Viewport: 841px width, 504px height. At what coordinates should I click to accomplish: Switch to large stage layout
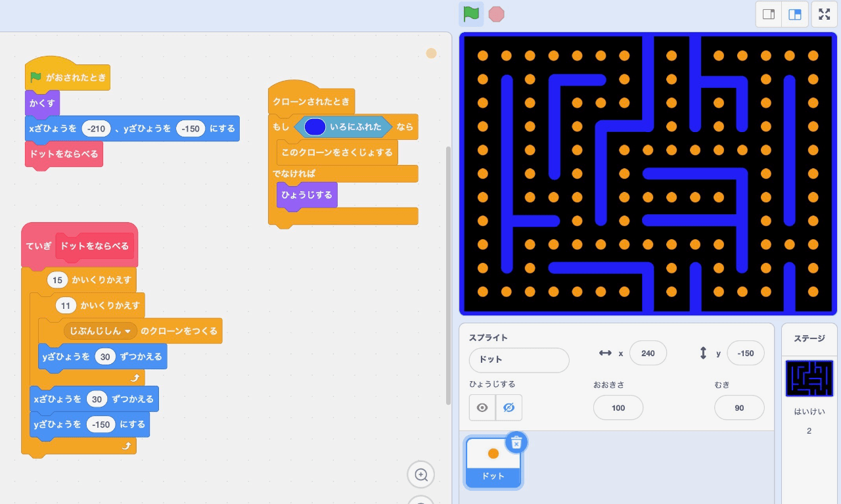coord(795,14)
